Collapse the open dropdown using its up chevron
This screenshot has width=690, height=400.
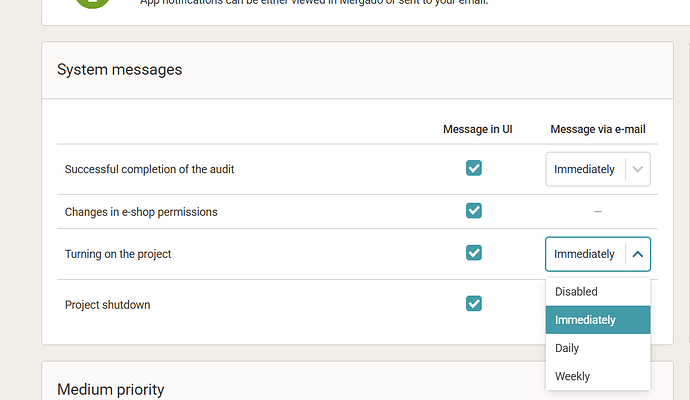click(x=638, y=254)
